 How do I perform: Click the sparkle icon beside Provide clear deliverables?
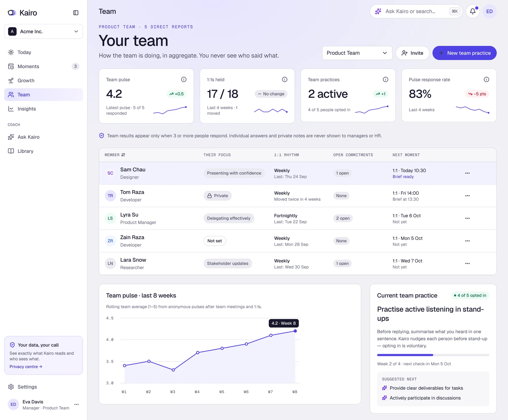[x=385, y=388]
